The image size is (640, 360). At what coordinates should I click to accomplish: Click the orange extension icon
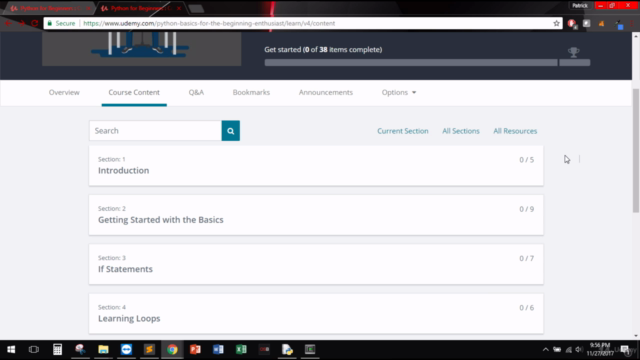click(x=602, y=24)
